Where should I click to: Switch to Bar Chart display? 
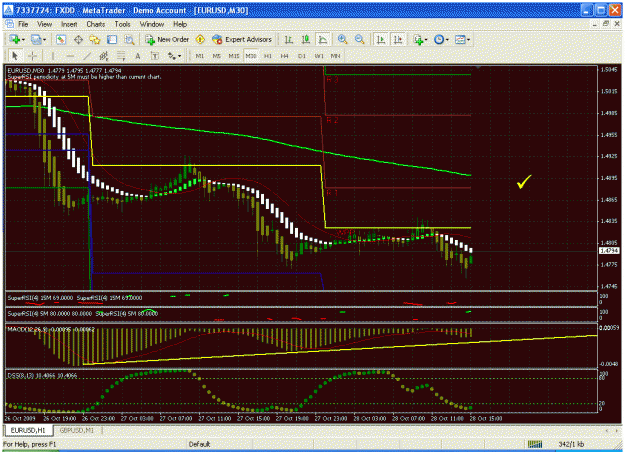pyautogui.click(x=289, y=39)
